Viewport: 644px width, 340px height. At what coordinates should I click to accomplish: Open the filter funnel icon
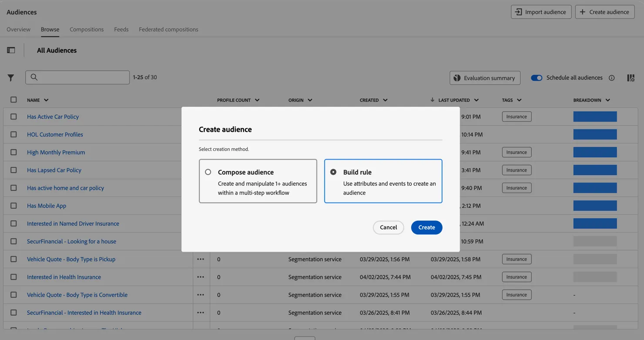pyautogui.click(x=11, y=78)
